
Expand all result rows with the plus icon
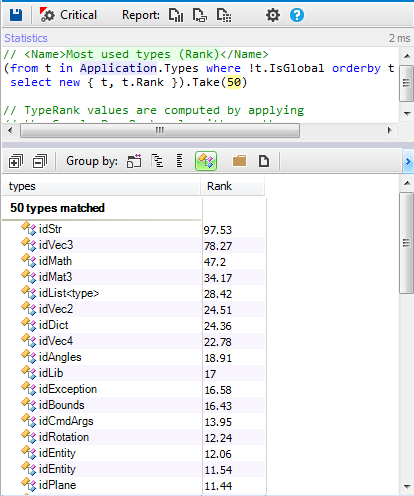(x=16, y=162)
